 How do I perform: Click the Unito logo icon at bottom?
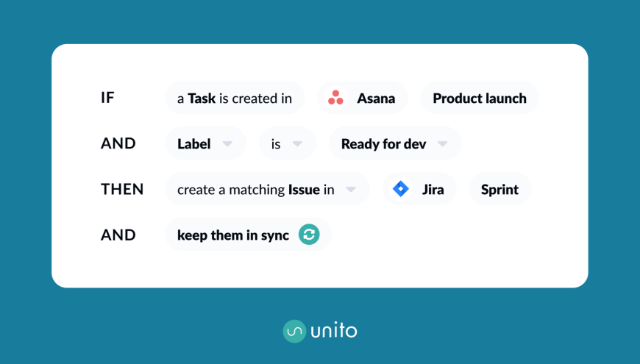[294, 331]
